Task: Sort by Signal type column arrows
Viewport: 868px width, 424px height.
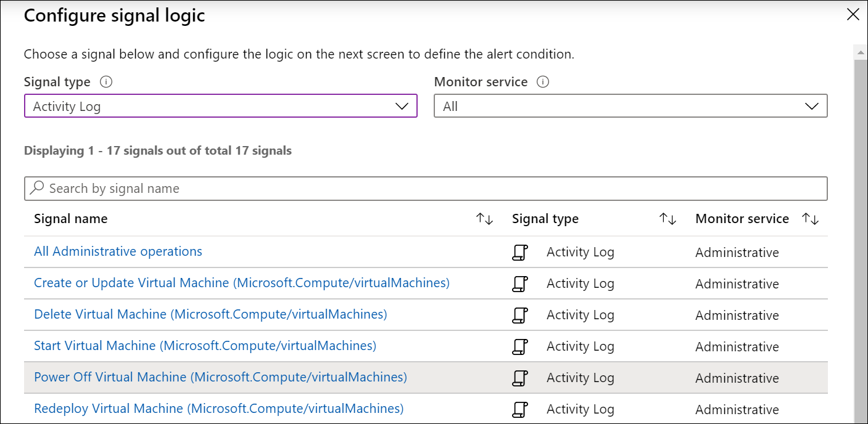Action: (x=668, y=219)
